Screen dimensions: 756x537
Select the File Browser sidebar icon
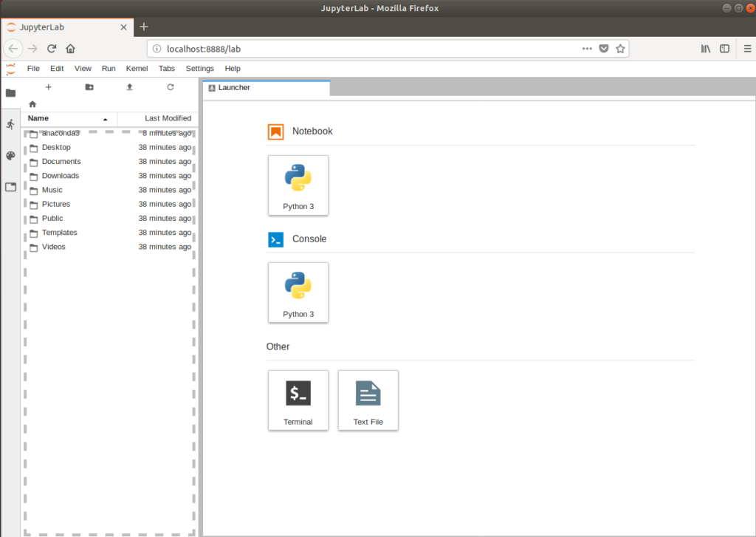point(10,94)
